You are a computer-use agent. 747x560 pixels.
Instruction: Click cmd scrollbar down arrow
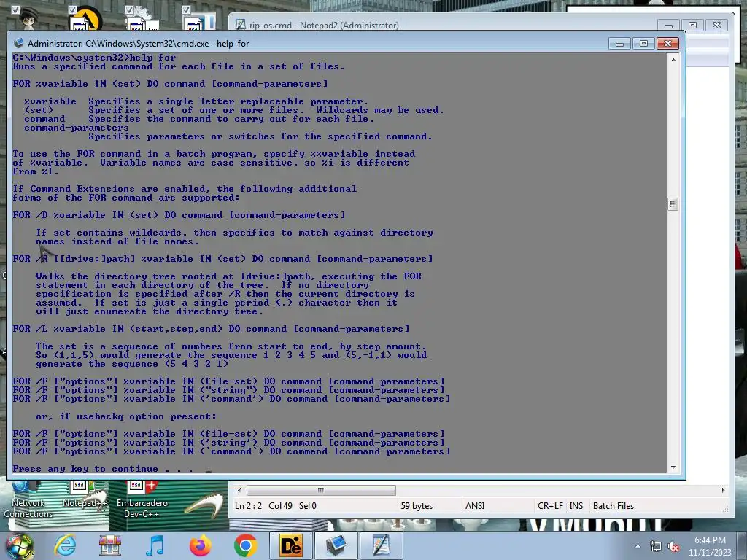click(x=673, y=467)
